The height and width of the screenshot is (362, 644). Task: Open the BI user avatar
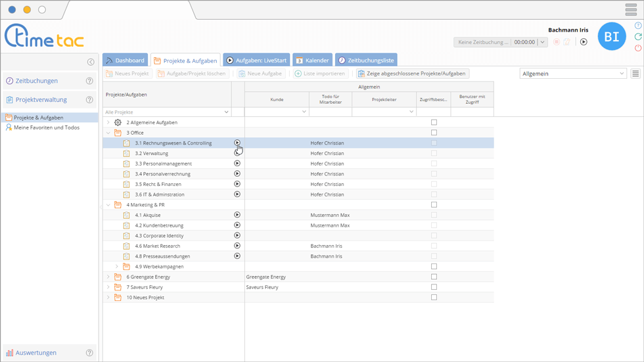click(611, 37)
